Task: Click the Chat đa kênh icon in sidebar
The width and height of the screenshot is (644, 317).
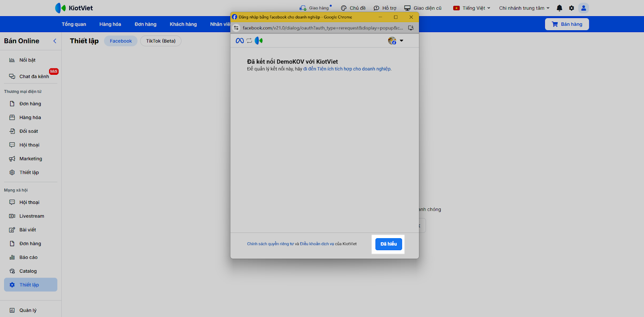Action: (x=12, y=76)
